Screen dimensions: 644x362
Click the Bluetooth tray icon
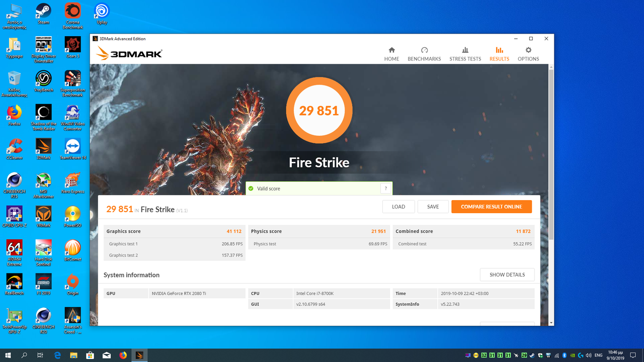coord(565,355)
